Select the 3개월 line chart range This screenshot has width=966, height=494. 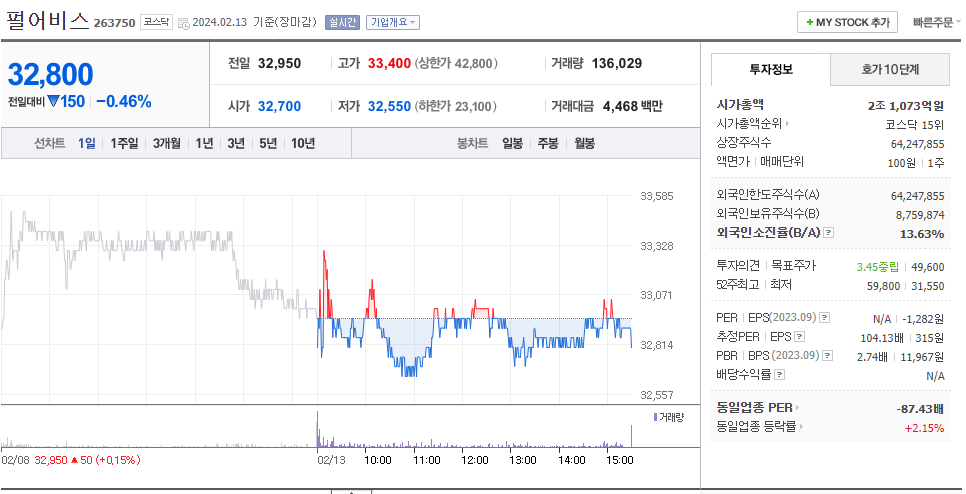click(166, 144)
